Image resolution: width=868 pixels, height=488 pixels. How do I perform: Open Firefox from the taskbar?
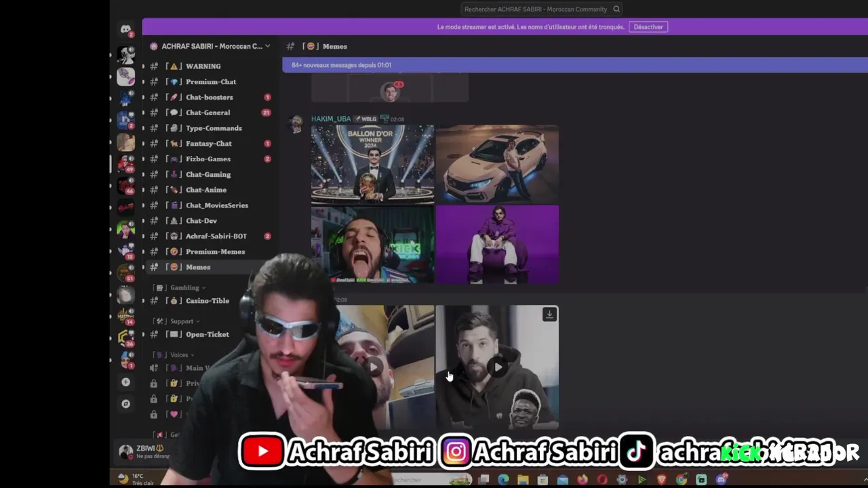[583, 480]
